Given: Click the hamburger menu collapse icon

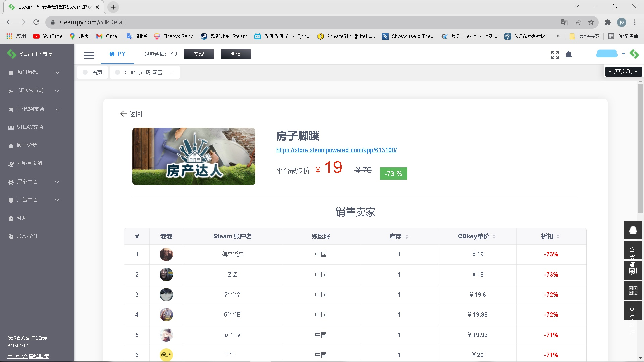Looking at the screenshot, I should 89,55.
